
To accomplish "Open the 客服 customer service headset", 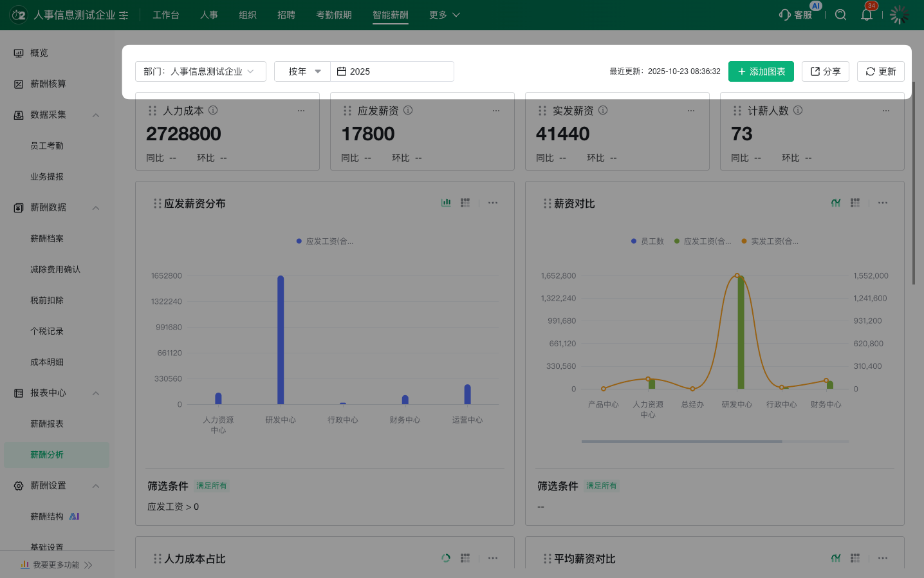I will (x=796, y=15).
